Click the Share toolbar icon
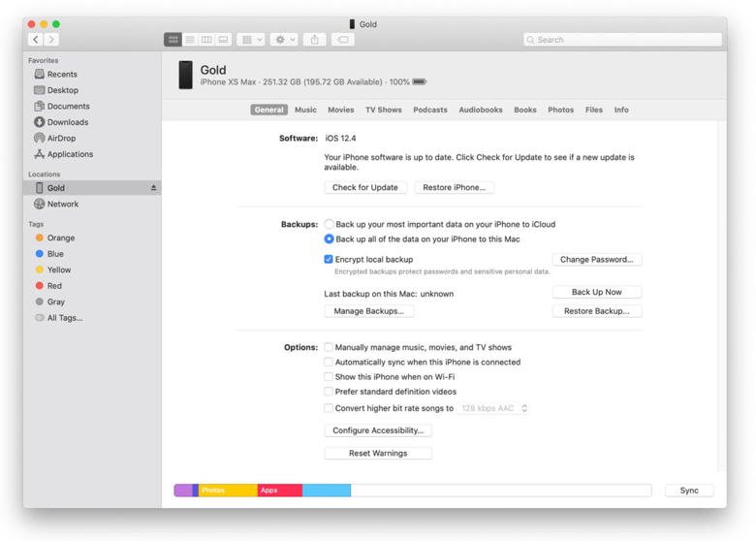The image size is (756, 541). coord(314,40)
